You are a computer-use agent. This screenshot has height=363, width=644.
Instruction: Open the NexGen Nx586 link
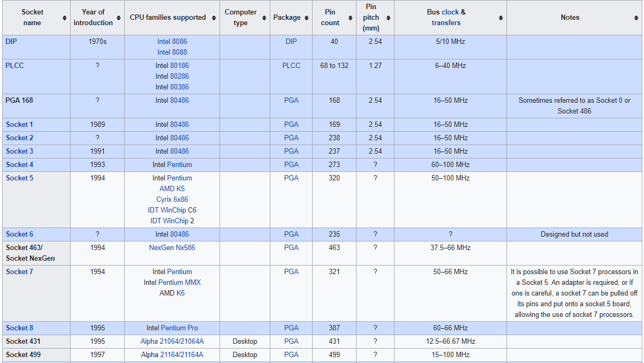point(172,247)
